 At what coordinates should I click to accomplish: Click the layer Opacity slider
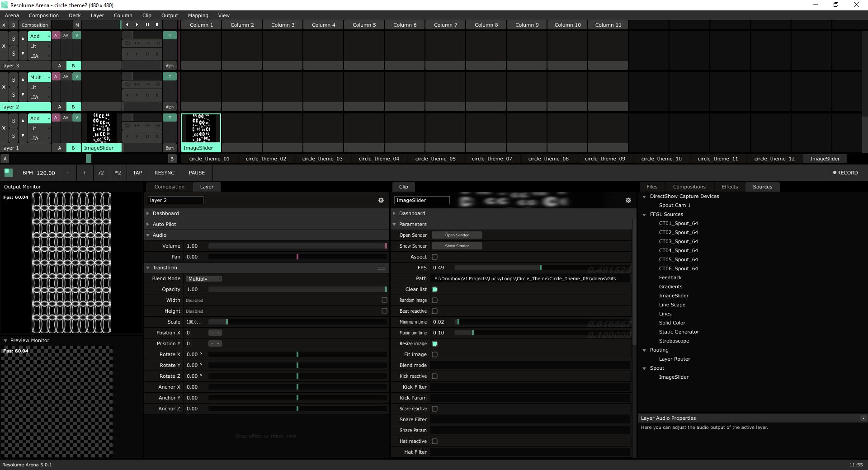click(297, 289)
